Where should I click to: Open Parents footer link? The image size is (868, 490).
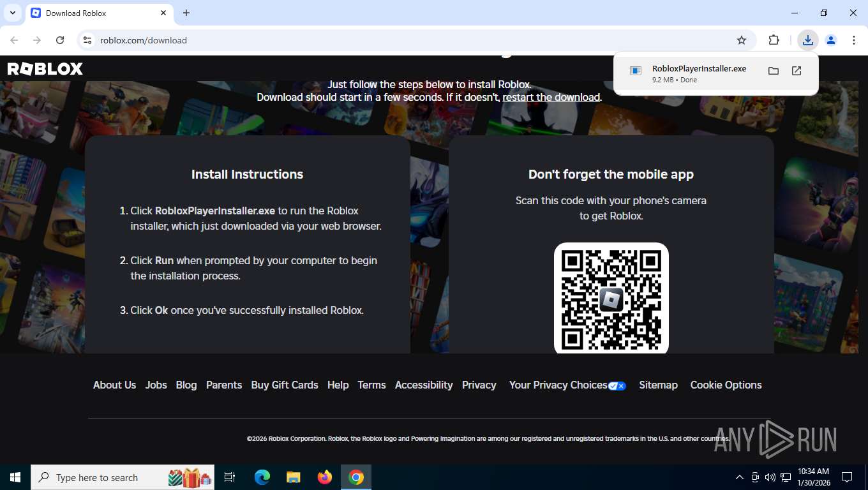pos(224,385)
